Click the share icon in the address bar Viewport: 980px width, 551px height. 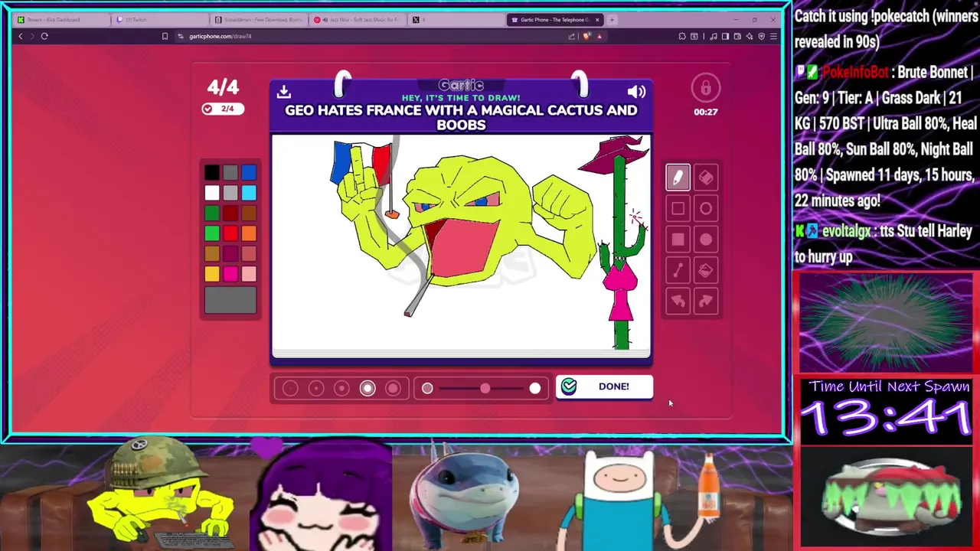572,36
